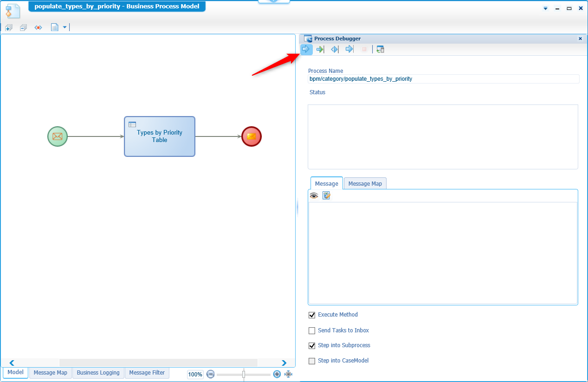Click the zoom in plus button

tap(277, 374)
